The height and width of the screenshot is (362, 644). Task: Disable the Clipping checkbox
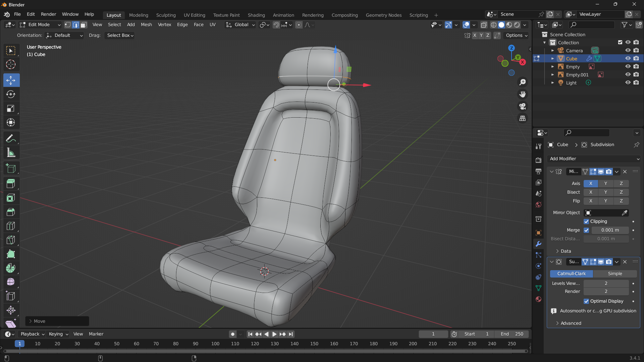click(x=586, y=222)
